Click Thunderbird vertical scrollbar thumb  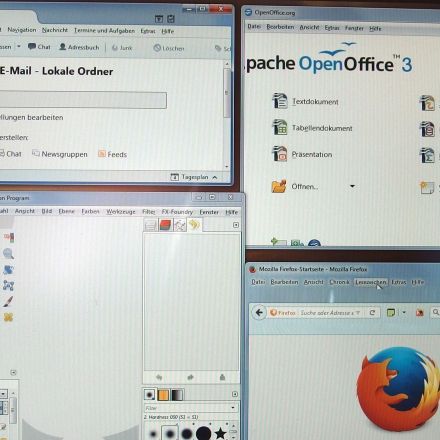[227, 93]
